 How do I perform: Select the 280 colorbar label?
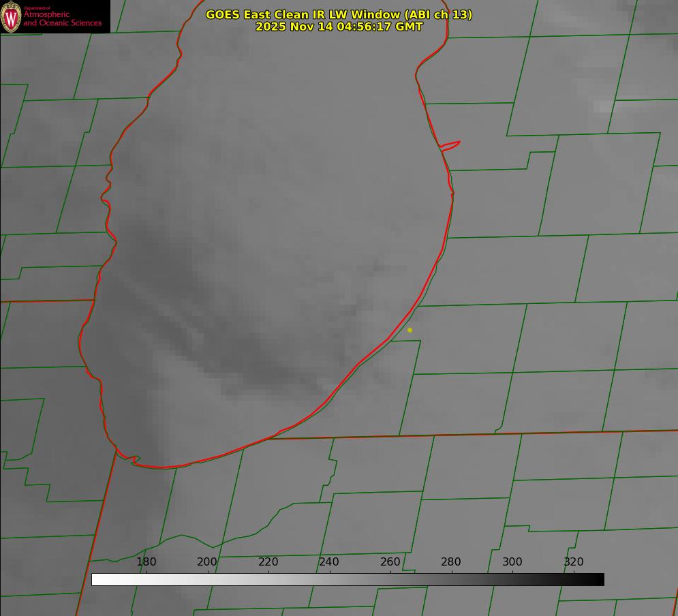pos(451,562)
